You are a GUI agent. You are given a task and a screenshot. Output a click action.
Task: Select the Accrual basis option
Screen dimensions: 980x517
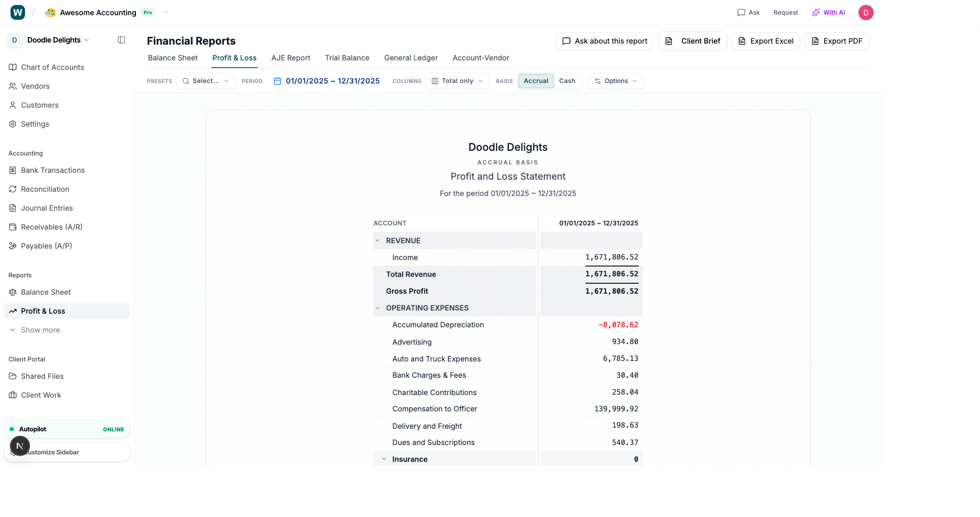point(535,81)
